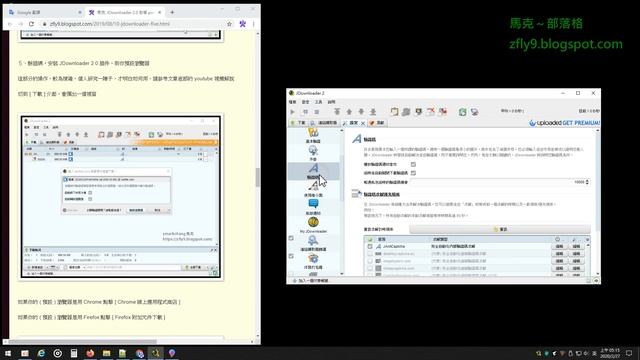Open Firefox from the taskbar
Viewport: 640px width, 360px height.
(90, 353)
